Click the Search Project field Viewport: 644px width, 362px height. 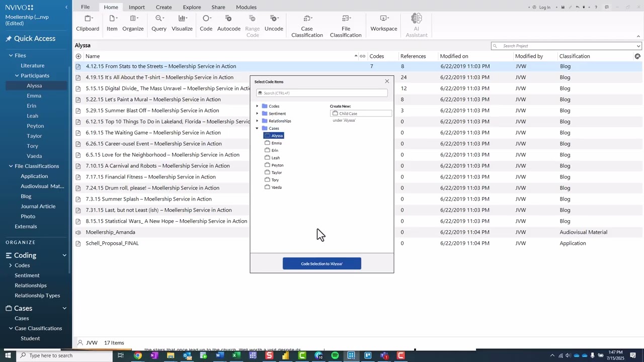566,46
